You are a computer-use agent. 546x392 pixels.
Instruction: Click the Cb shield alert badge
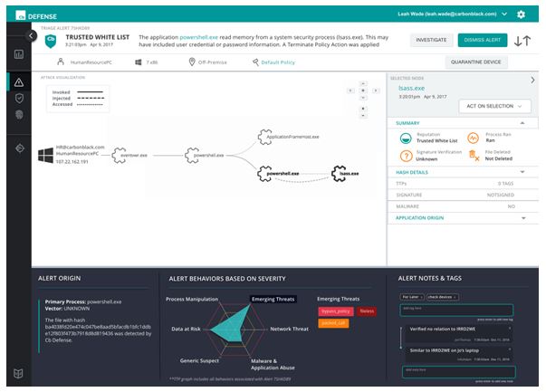(51, 41)
